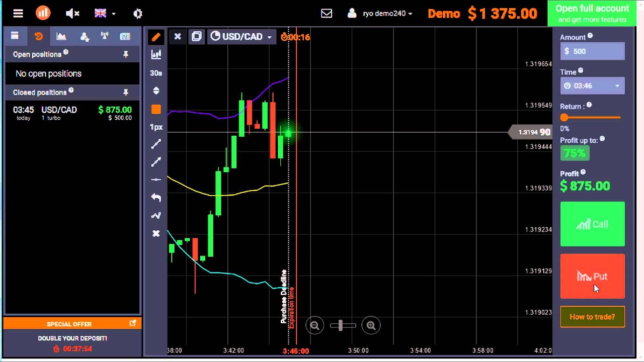This screenshot has height=362, width=644.
Task: Click the red Put button
Action: 592,277
